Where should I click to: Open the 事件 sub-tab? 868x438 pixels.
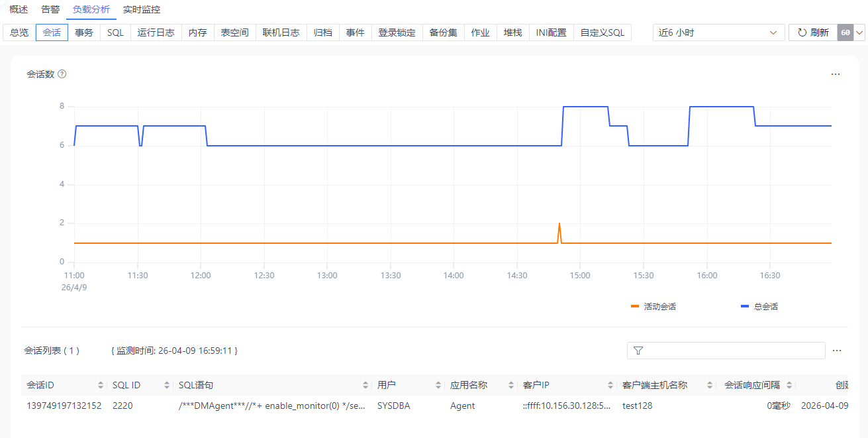point(356,32)
